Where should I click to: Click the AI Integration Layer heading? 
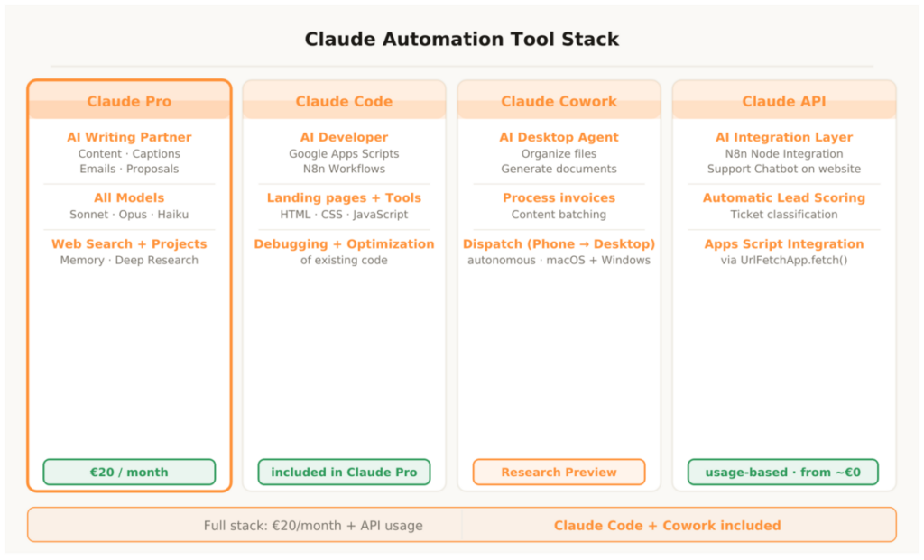click(784, 137)
